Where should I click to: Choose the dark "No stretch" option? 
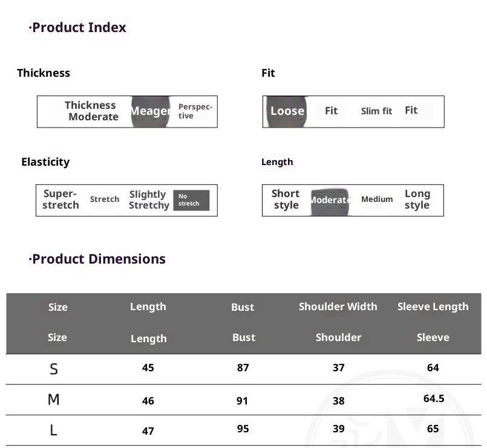[x=191, y=200]
